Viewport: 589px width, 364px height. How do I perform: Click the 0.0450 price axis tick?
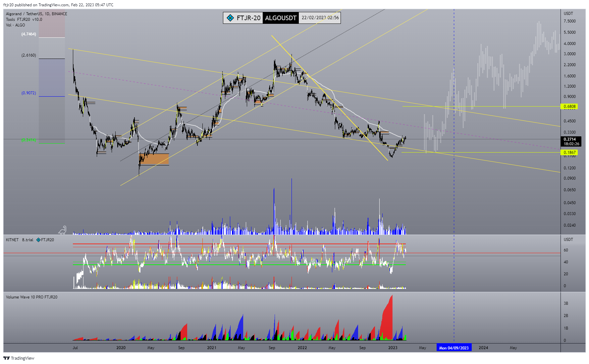[x=570, y=203]
